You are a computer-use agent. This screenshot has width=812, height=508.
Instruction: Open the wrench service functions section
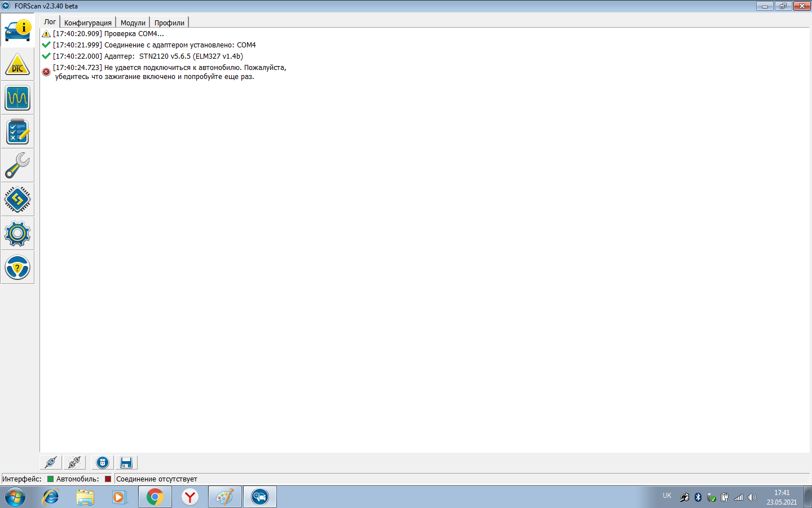(x=17, y=166)
